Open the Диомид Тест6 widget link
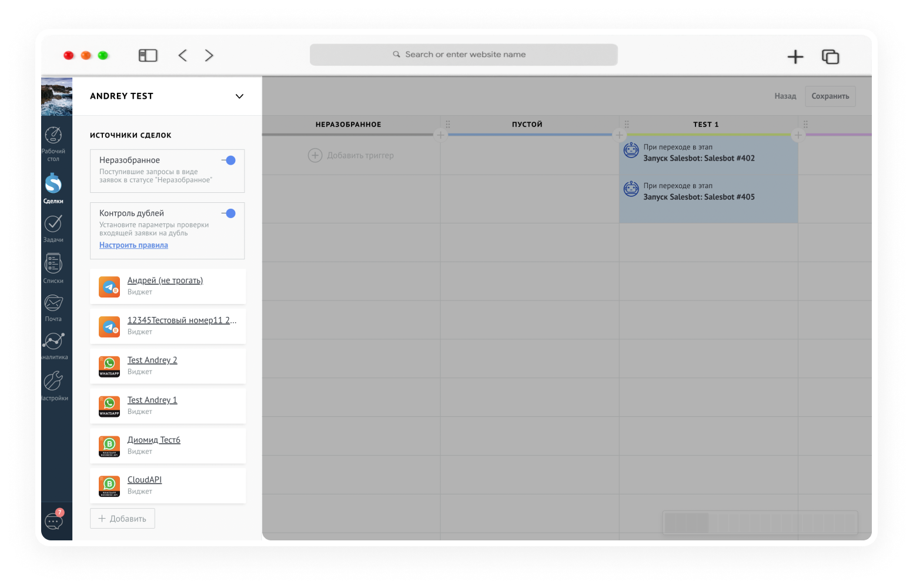Viewport: 913px width, 588px height. [x=154, y=440]
